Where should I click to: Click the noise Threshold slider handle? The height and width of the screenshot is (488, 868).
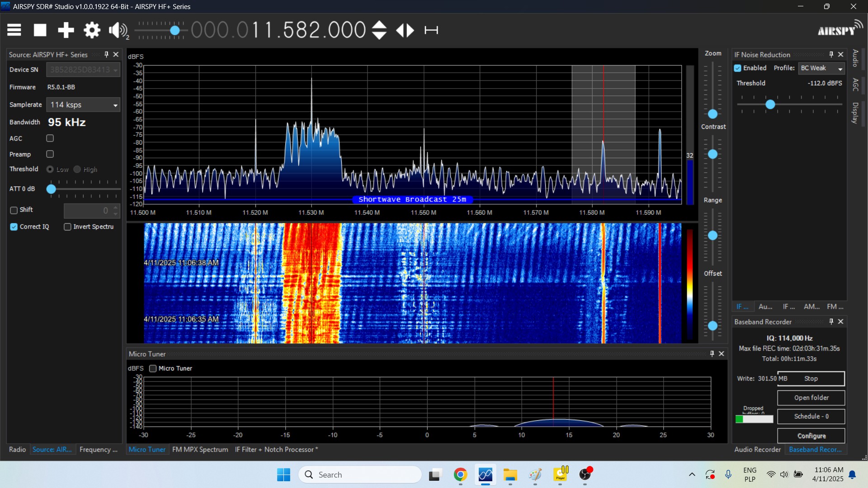(x=770, y=104)
